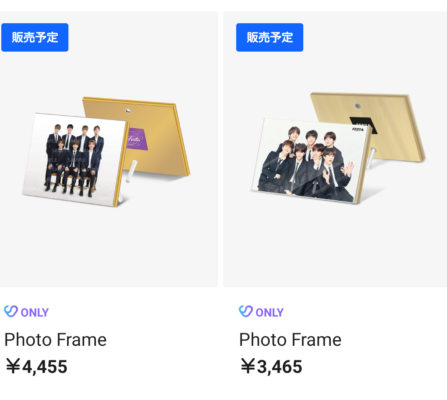This screenshot has height=400, width=447.
Task: Click the light wooden back panel of the wide frame
Action: pos(393,125)
